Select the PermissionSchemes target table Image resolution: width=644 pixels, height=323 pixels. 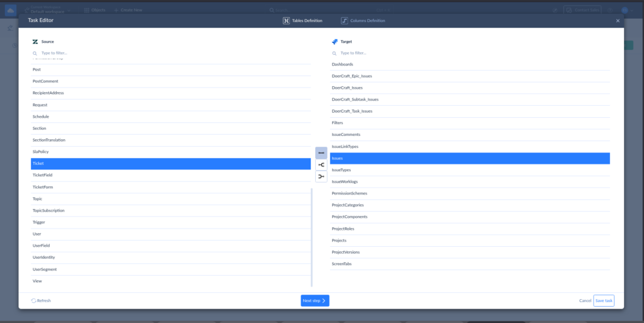click(x=470, y=193)
